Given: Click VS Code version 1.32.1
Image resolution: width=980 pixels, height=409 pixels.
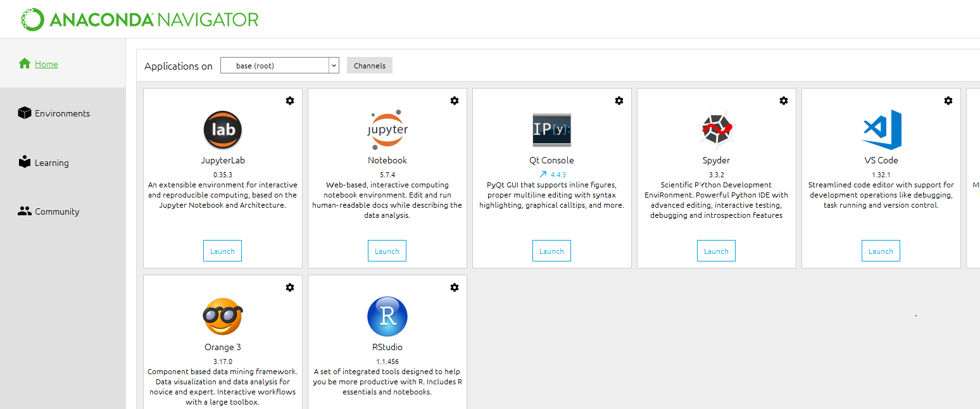Looking at the screenshot, I should pyautogui.click(x=881, y=174).
